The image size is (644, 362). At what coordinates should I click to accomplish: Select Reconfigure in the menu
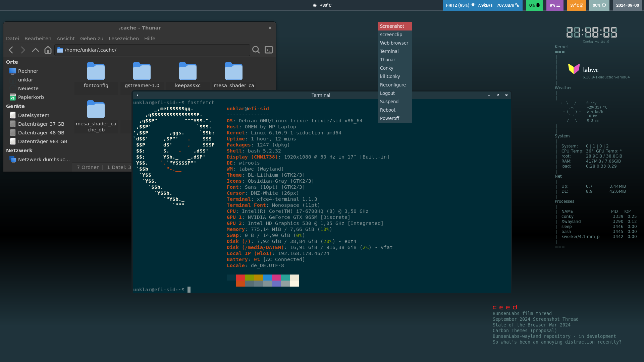tap(394, 85)
